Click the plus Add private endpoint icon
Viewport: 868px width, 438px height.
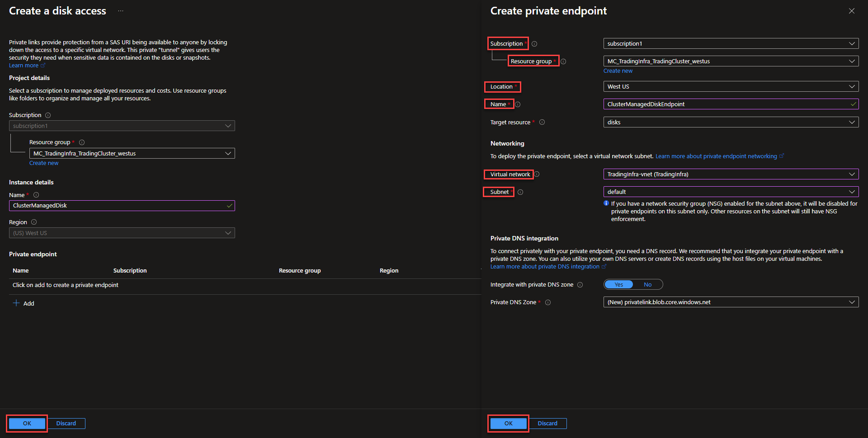tap(16, 303)
